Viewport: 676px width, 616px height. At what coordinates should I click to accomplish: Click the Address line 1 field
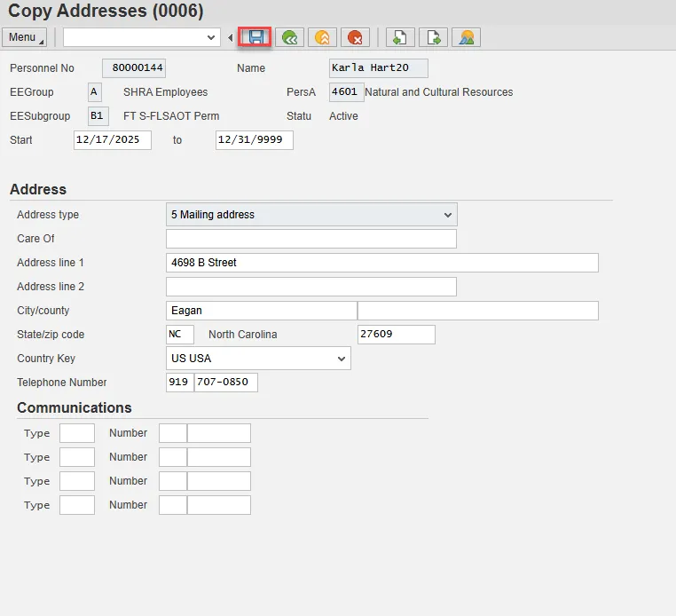tap(381, 263)
